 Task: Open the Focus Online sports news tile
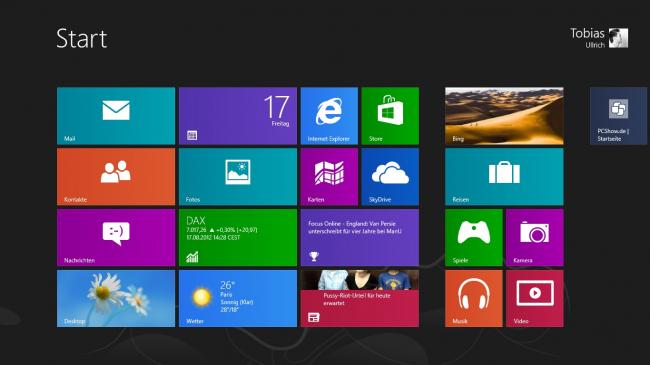(x=360, y=238)
